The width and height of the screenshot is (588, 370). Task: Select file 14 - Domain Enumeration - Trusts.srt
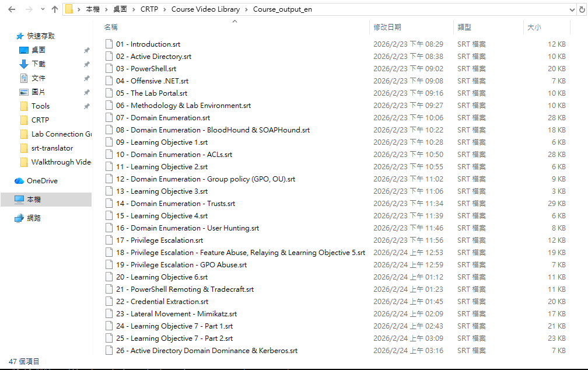175,204
